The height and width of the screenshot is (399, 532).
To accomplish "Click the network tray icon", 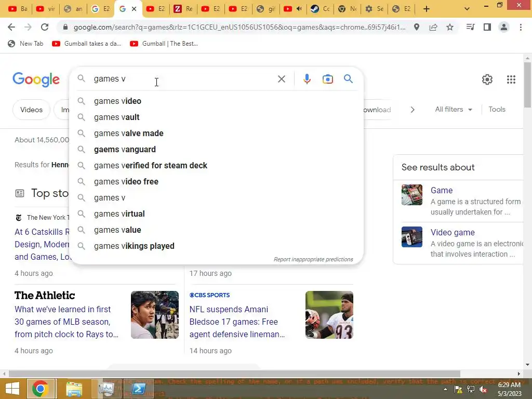I will coord(471,390).
